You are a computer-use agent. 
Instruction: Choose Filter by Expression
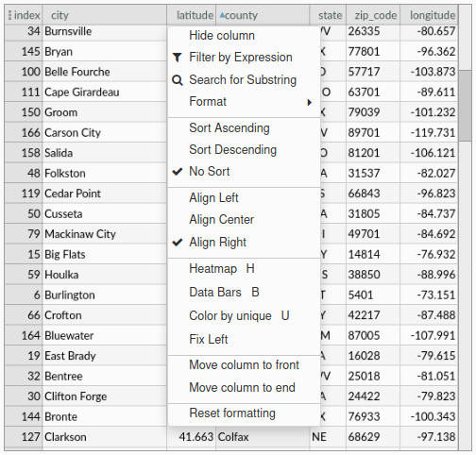244,58
